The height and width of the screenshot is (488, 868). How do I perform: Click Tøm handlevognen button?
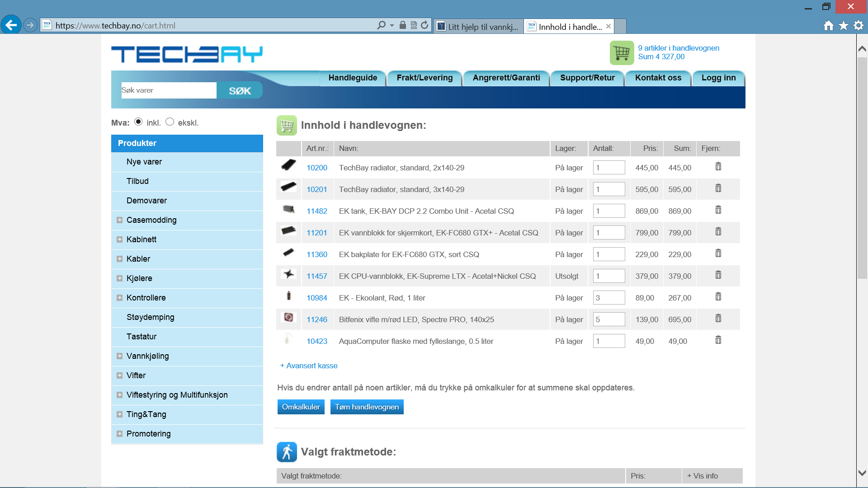[x=367, y=407]
